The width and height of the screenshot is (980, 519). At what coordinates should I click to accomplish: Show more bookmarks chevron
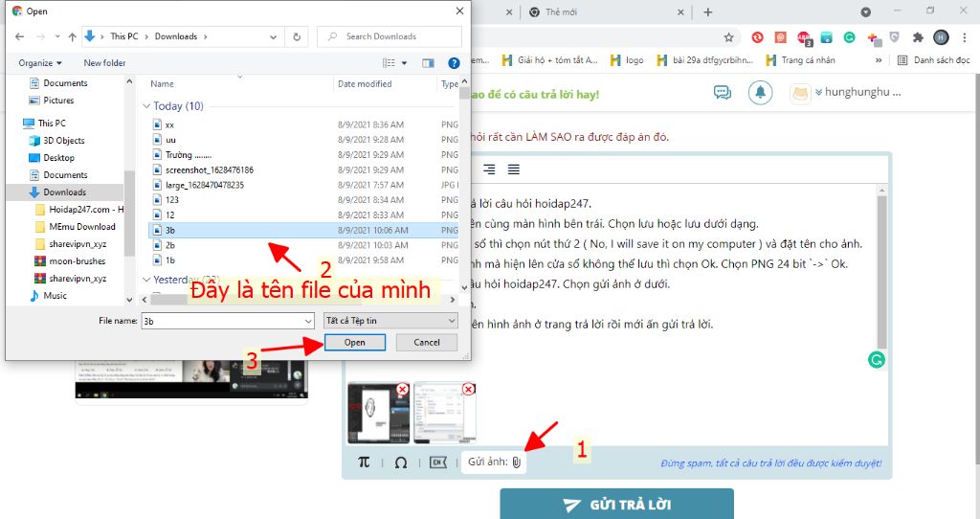[x=879, y=60]
